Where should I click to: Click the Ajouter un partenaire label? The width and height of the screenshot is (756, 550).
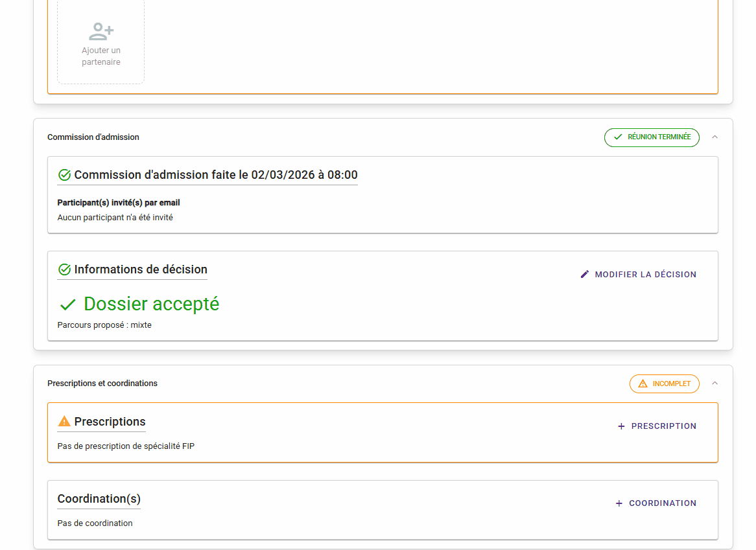coord(101,56)
